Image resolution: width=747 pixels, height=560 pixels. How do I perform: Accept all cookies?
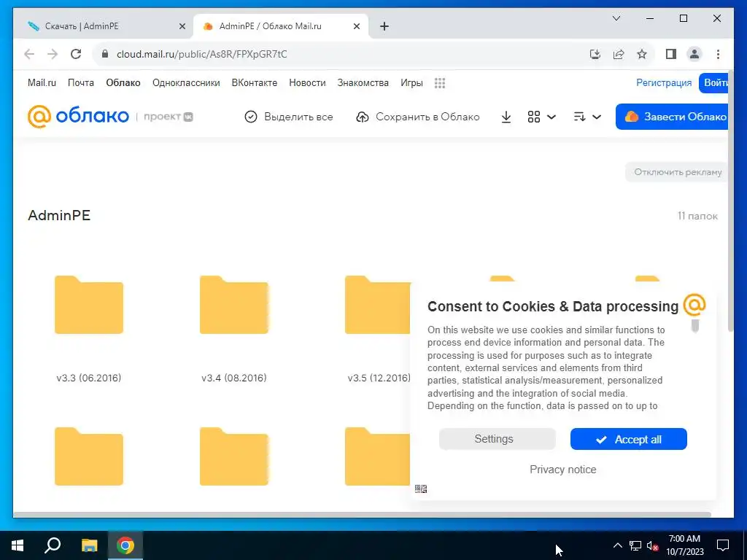click(628, 439)
